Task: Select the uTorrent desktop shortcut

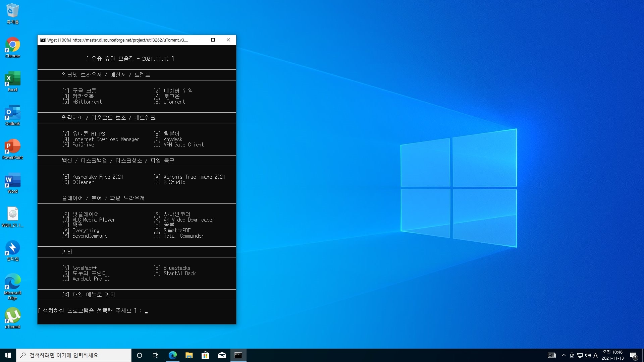Action: click(x=13, y=318)
